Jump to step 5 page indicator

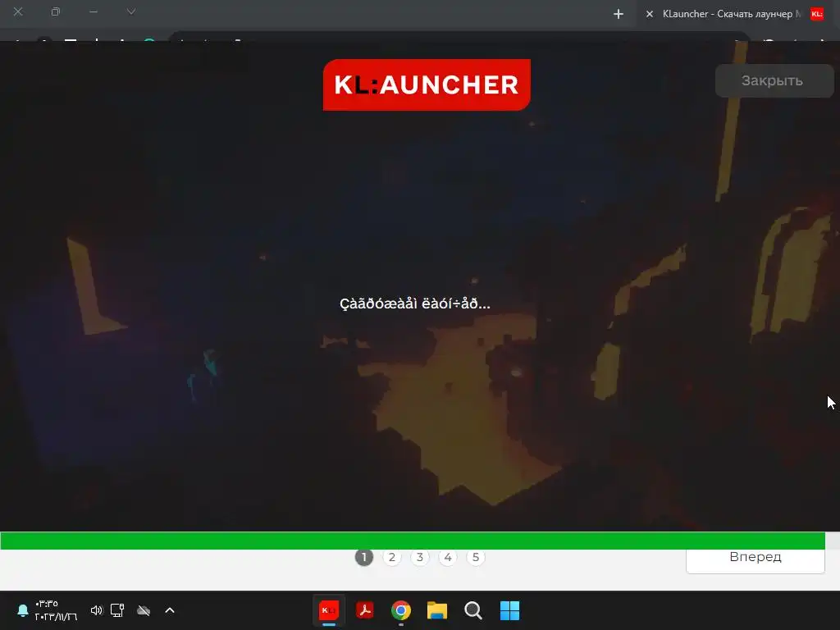point(475,557)
